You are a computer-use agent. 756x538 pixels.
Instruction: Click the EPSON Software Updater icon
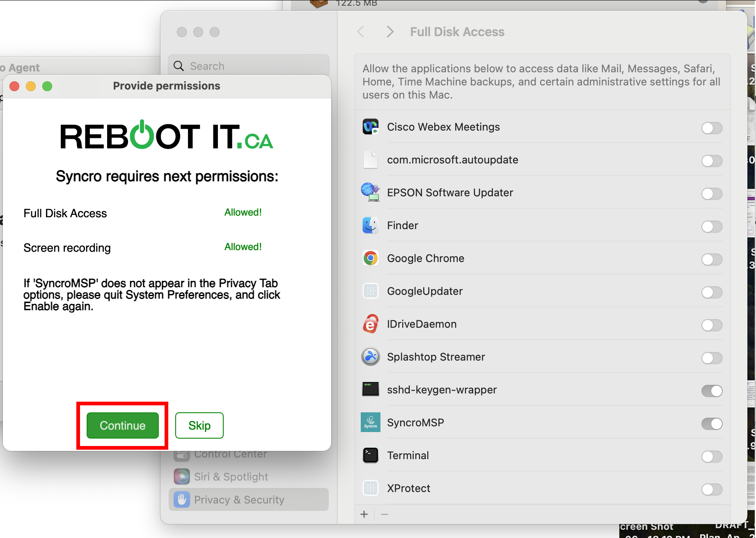pos(371,193)
